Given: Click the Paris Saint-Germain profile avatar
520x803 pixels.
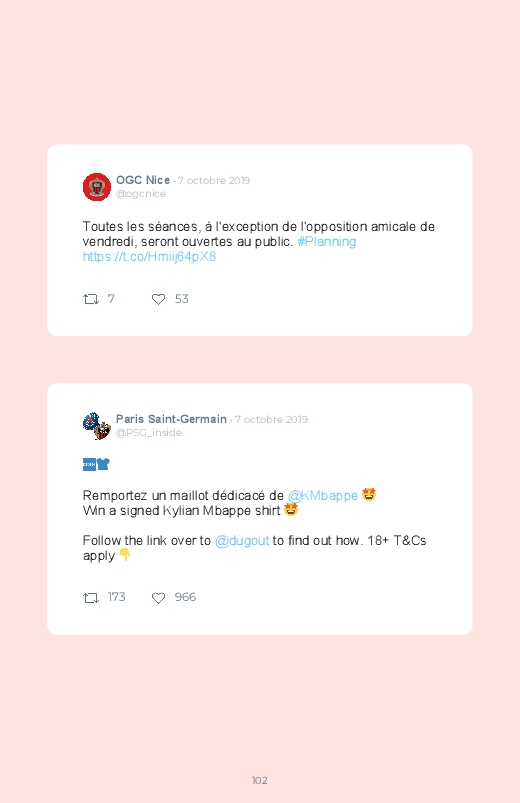Looking at the screenshot, I should tap(97, 426).
